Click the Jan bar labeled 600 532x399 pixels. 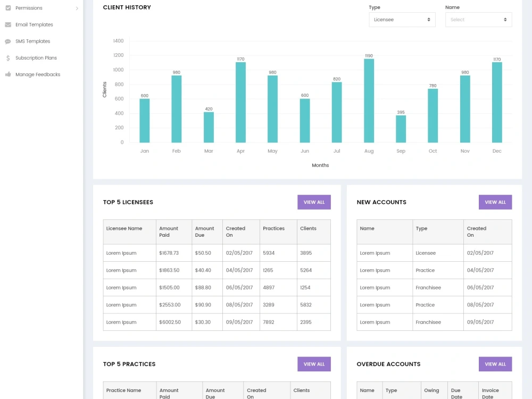tap(145, 121)
